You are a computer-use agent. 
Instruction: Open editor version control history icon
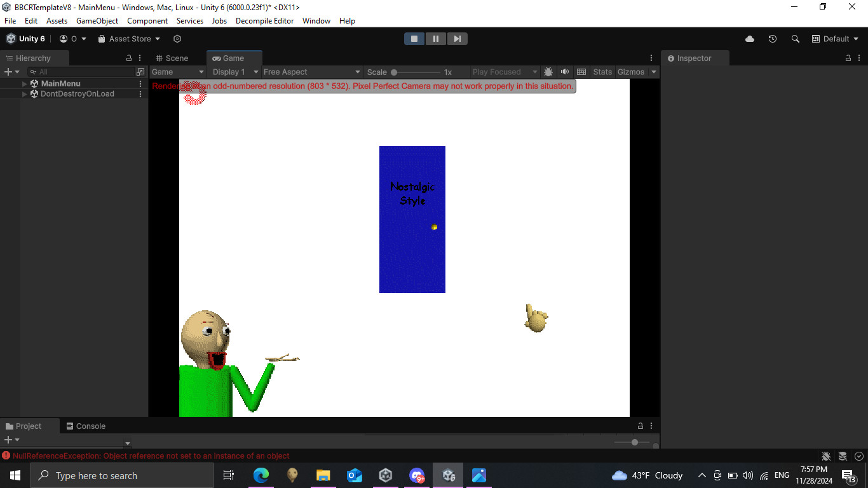click(x=772, y=39)
